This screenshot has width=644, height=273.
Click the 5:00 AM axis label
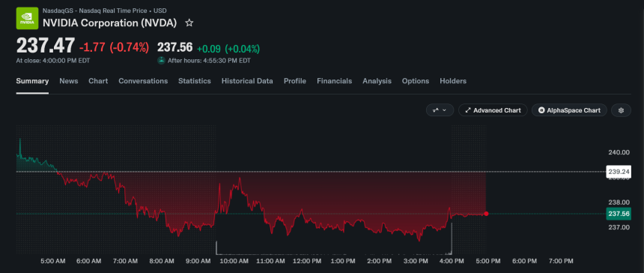point(53,261)
